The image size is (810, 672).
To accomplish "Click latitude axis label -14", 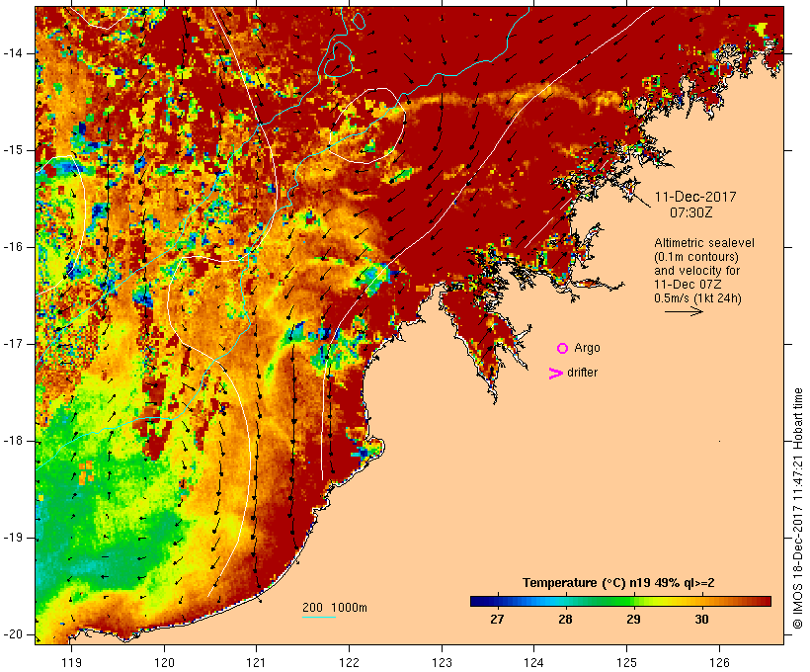I will point(13,53).
